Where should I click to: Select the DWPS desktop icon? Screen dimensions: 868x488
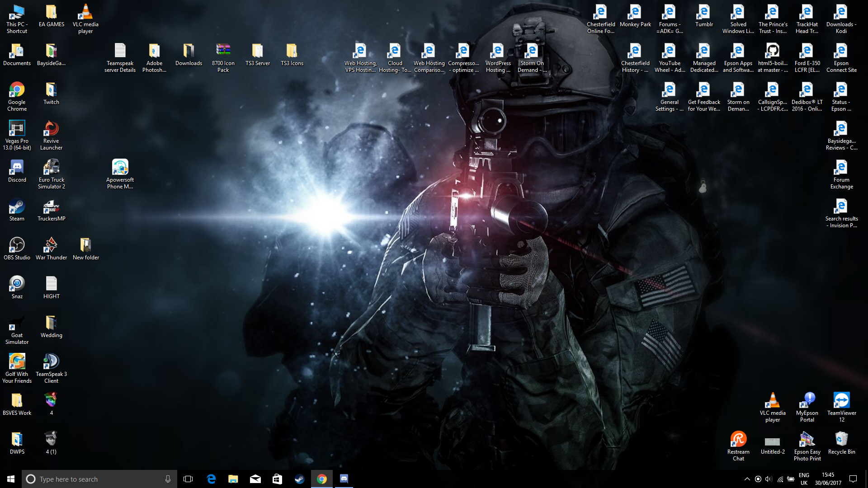point(17,443)
